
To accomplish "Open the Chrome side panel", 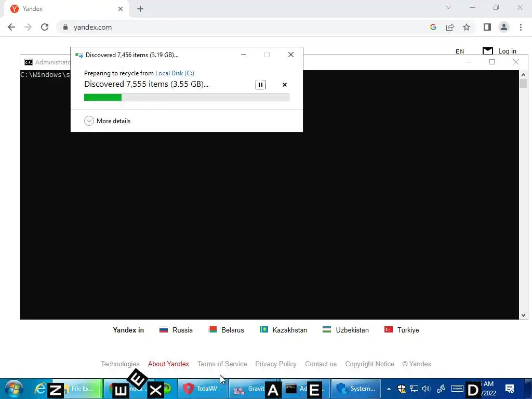I will [x=487, y=27].
